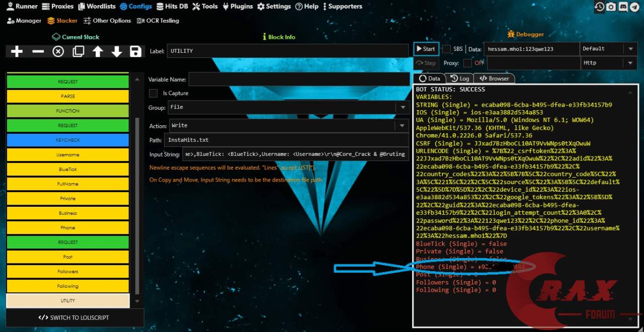Screen dimensions: 644x332
Task: Move selected block up with arrow icon
Action: tap(98, 51)
